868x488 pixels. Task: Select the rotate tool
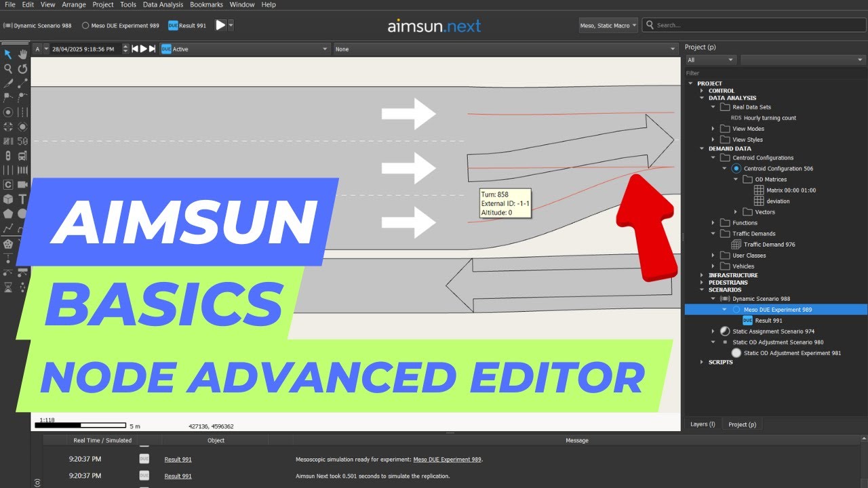22,68
